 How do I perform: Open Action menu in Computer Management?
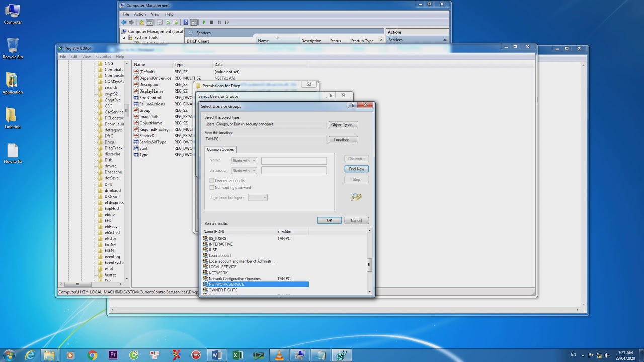(x=140, y=14)
